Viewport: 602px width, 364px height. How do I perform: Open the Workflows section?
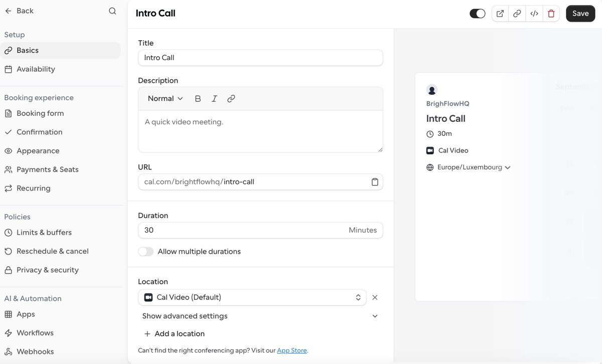60,333
